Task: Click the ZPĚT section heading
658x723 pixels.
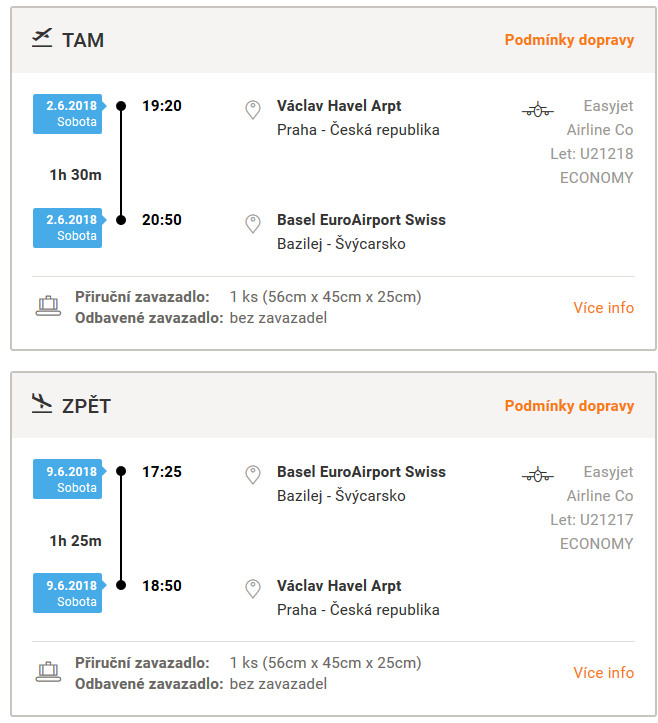Action: (86, 405)
